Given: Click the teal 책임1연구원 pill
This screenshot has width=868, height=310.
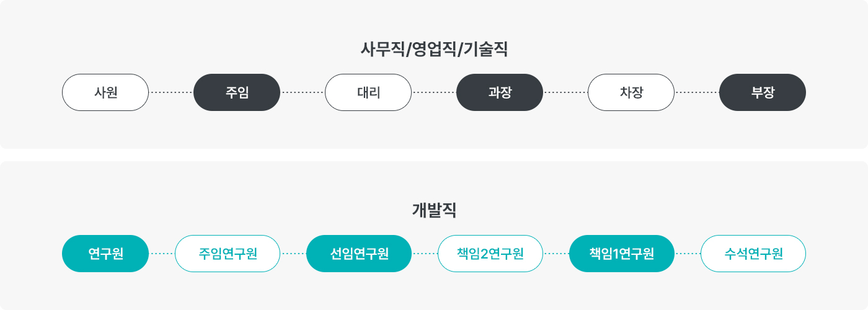Looking at the screenshot, I should 622,254.
